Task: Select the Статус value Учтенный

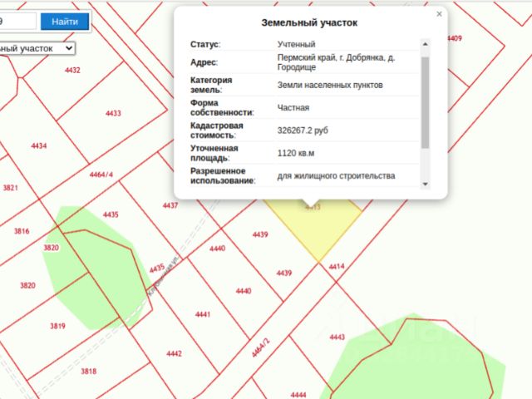Action: (x=296, y=44)
